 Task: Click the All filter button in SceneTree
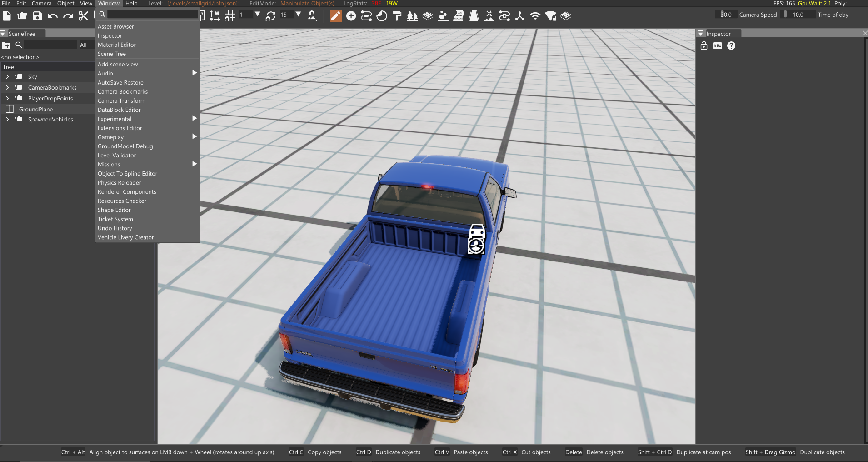coord(83,45)
